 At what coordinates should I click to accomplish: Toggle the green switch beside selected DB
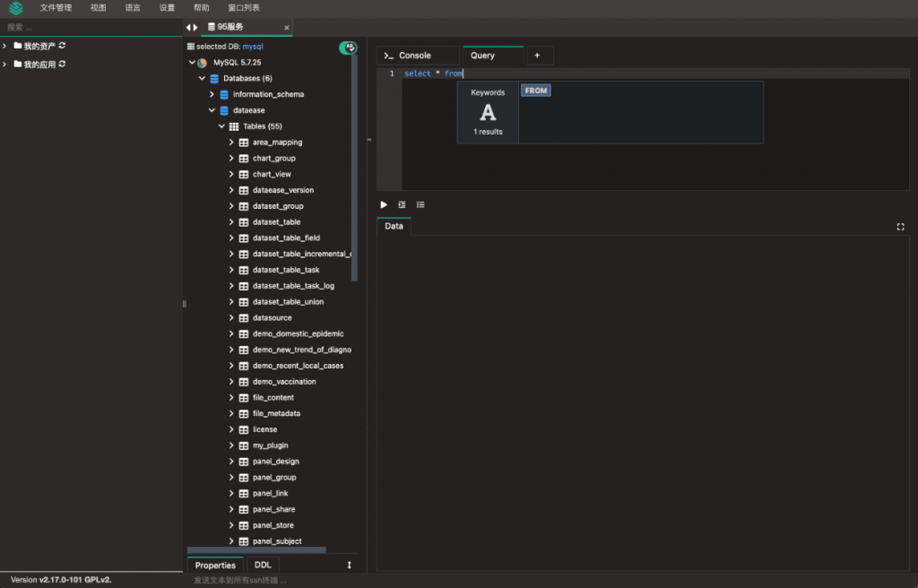click(348, 48)
